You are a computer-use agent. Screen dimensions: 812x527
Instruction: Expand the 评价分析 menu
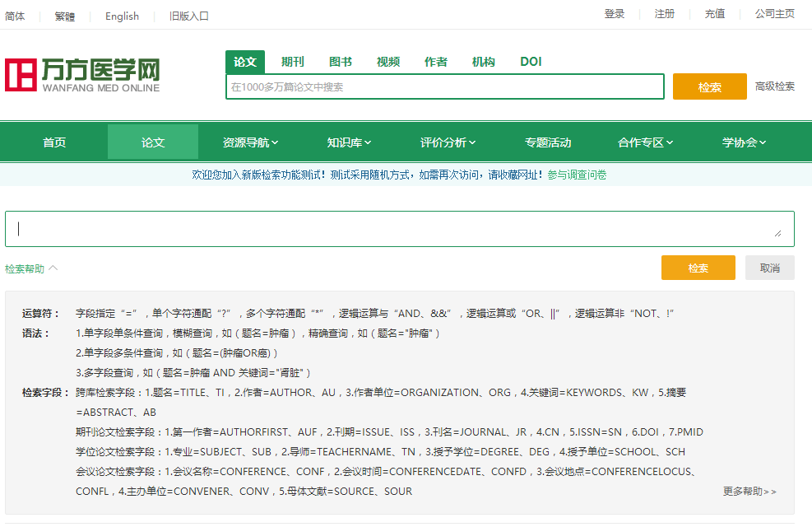click(448, 142)
